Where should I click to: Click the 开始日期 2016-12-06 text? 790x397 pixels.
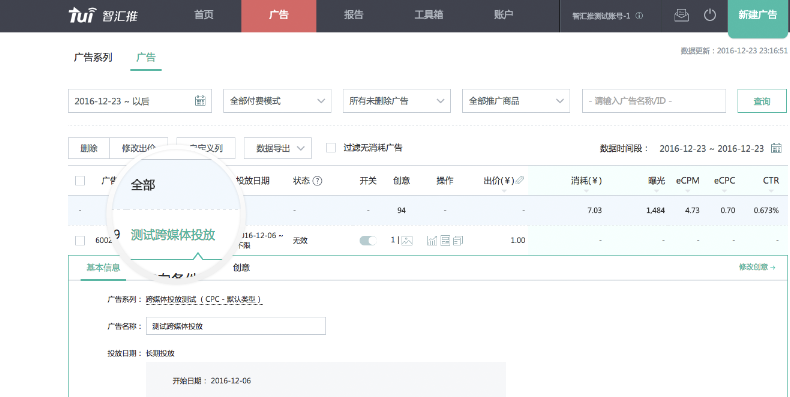[x=212, y=381]
